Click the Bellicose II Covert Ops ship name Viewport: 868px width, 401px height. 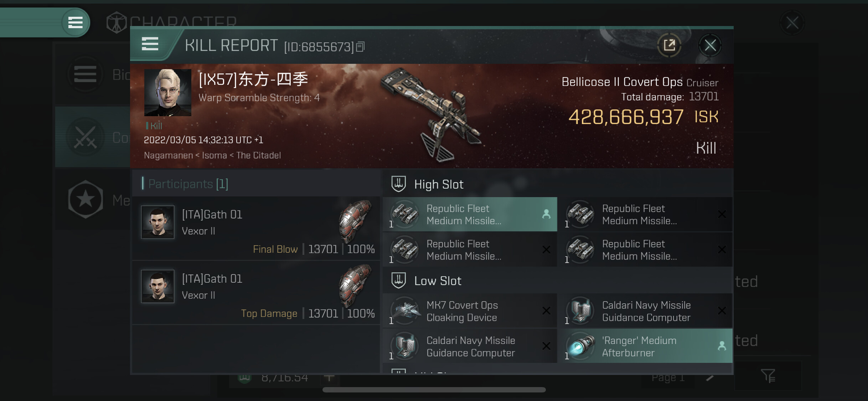coord(622,82)
